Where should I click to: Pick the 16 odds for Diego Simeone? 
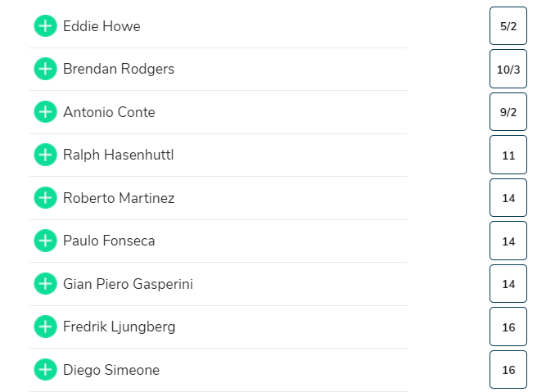pos(508,370)
